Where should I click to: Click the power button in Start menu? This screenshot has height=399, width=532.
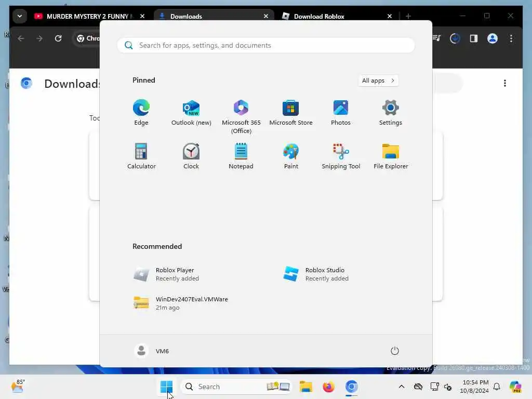(x=394, y=351)
